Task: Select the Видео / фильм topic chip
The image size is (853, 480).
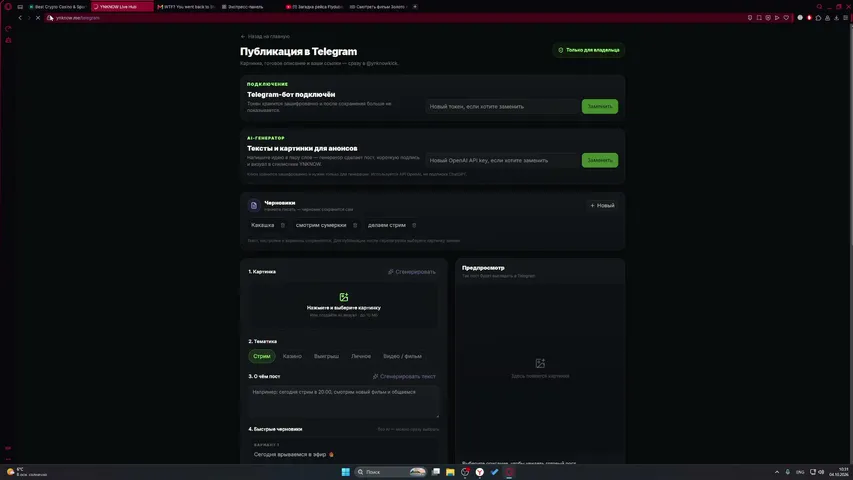Action: 403,356
